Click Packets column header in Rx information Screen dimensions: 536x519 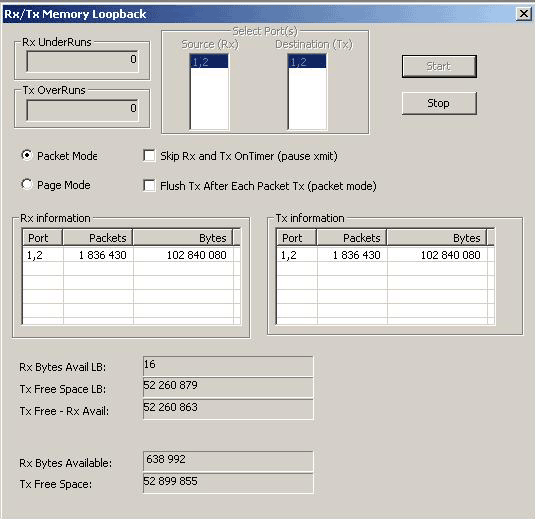(x=98, y=238)
